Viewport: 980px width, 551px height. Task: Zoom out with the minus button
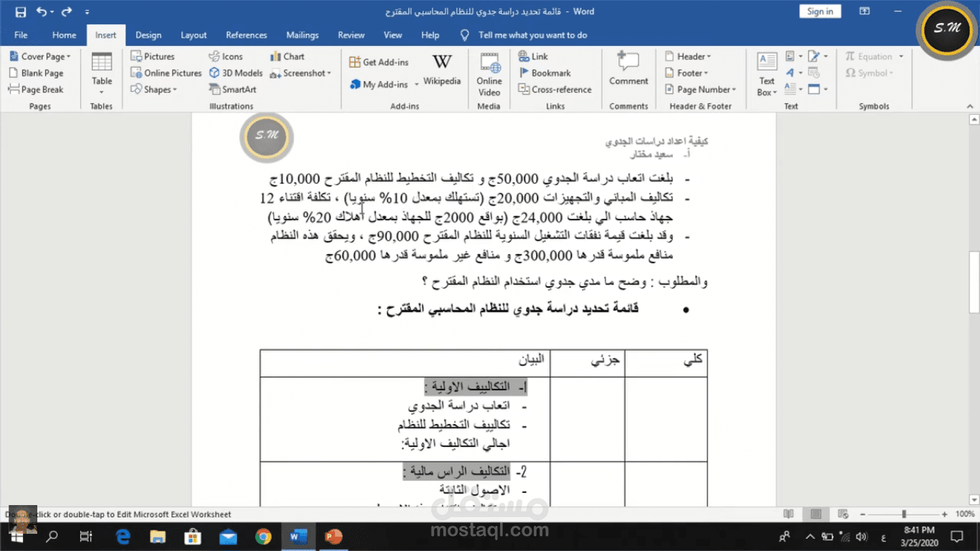pos(863,514)
